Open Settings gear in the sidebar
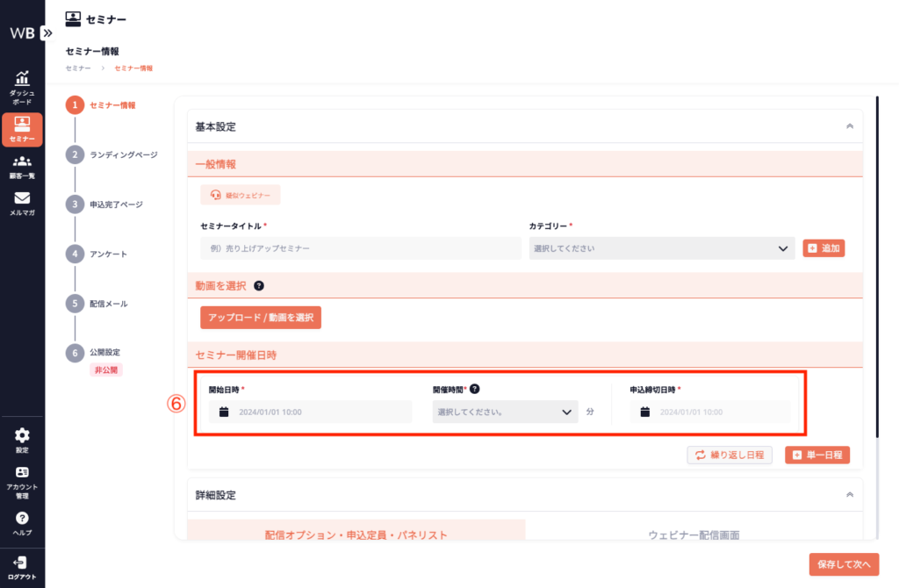This screenshot has height=588, width=899. click(x=22, y=440)
